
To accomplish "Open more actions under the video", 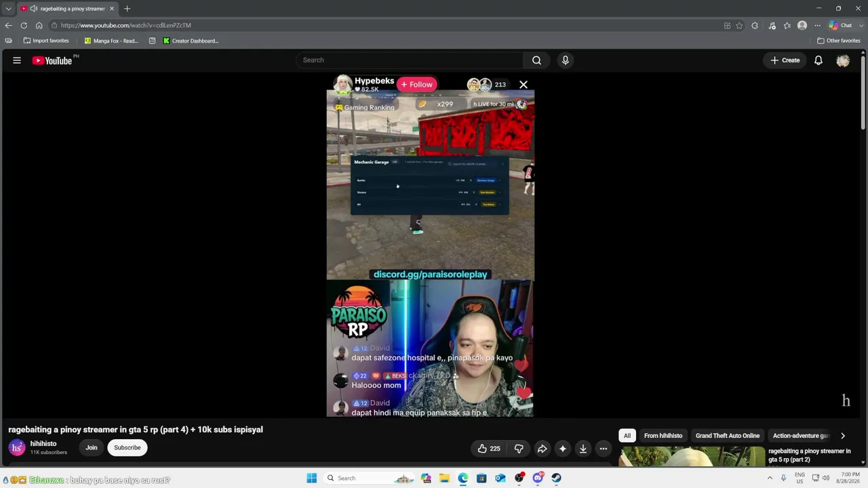I will click(604, 449).
